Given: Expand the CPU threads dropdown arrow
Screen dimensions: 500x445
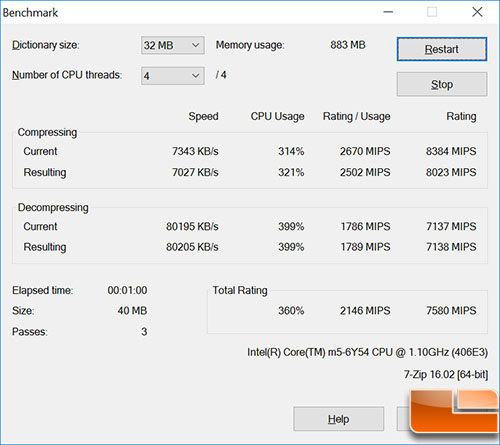Looking at the screenshot, I should pyautogui.click(x=196, y=76).
